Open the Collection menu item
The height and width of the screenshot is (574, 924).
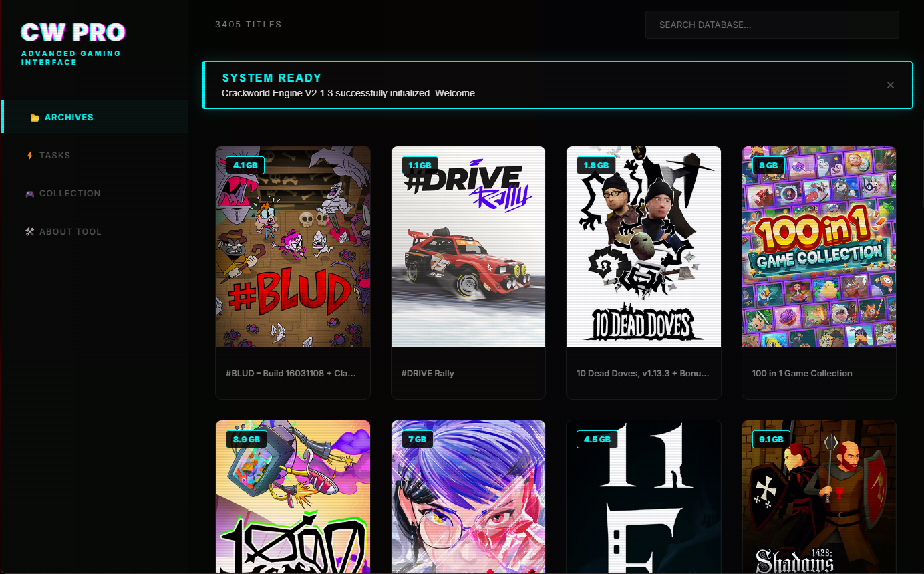[69, 194]
